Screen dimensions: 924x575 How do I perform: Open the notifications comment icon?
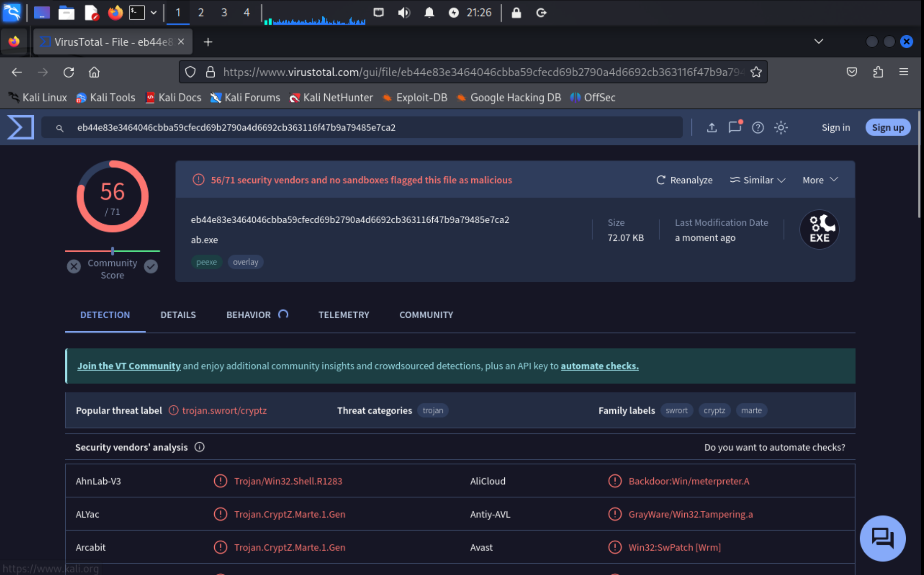pos(735,127)
